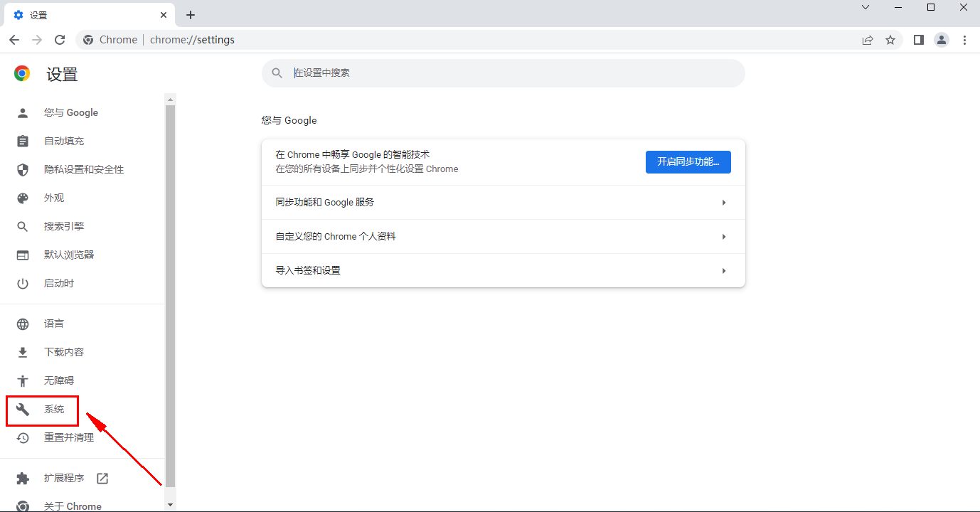Open the Chrome three-dot menu

[965, 40]
